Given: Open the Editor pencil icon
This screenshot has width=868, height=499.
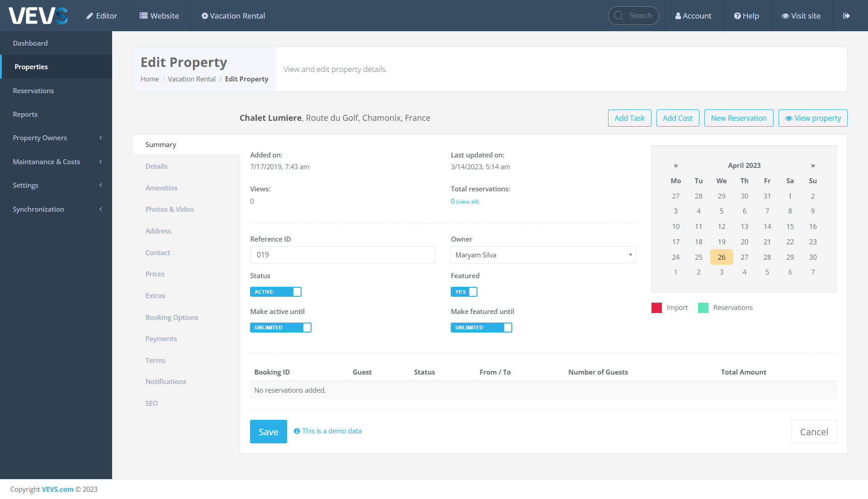Looking at the screenshot, I should pyautogui.click(x=90, y=16).
